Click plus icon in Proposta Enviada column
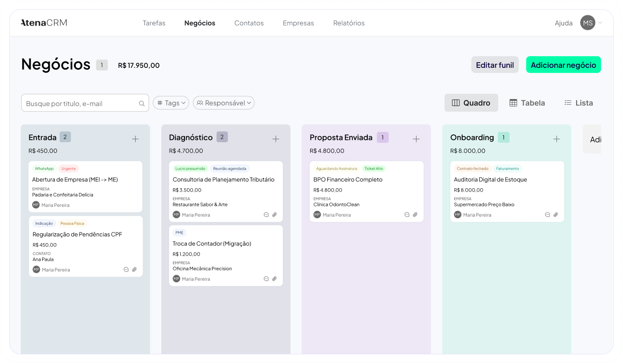 point(416,139)
